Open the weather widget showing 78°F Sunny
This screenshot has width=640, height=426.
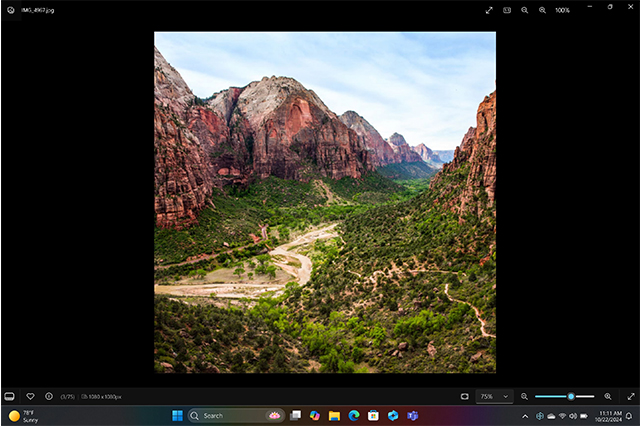click(24, 416)
